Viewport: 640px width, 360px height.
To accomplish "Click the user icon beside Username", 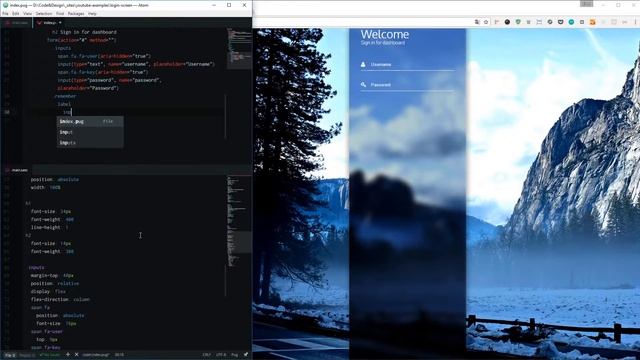I will 363,64.
